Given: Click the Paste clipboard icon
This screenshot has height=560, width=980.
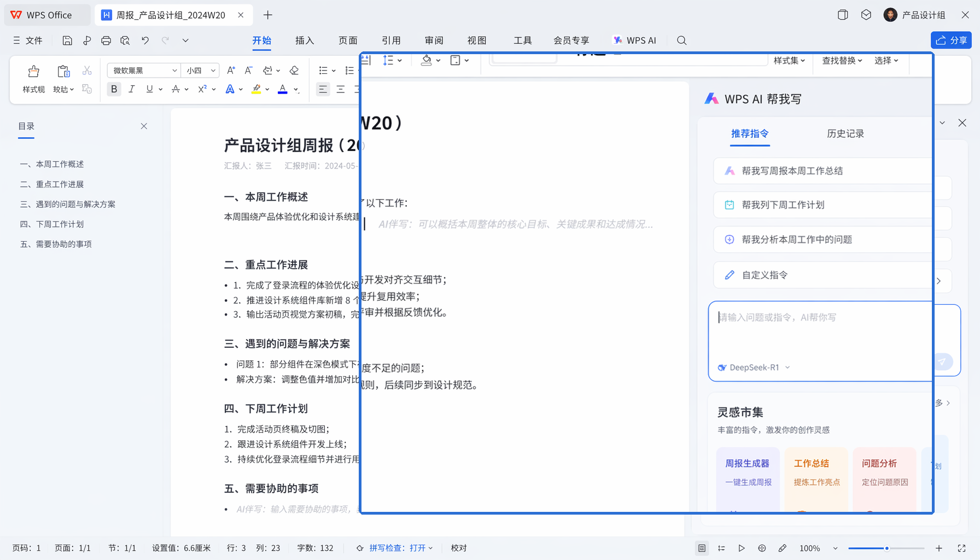Looking at the screenshot, I should (x=63, y=71).
